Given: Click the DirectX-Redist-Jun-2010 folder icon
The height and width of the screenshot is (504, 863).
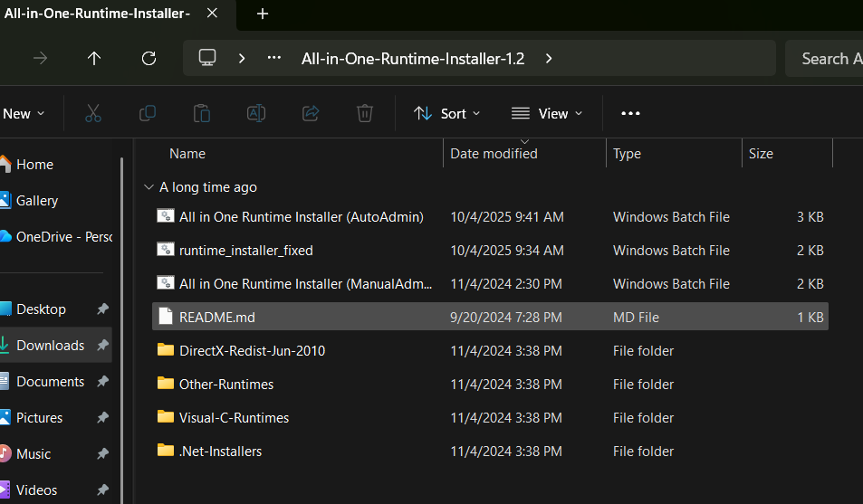Looking at the screenshot, I should (166, 350).
